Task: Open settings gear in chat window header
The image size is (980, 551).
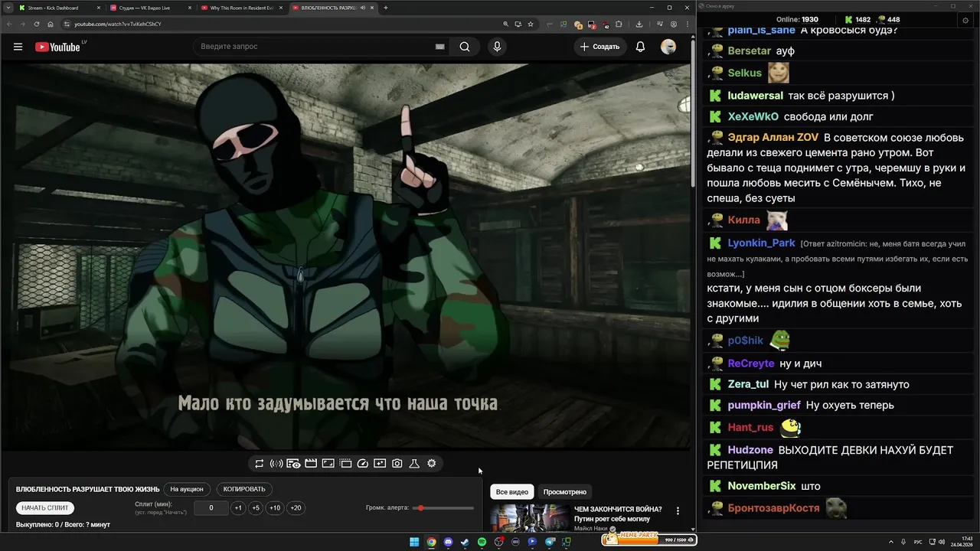Action: point(965,20)
